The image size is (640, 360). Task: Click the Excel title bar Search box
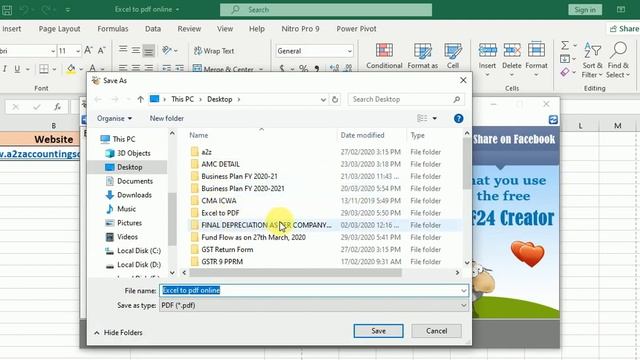[x=326, y=10]
